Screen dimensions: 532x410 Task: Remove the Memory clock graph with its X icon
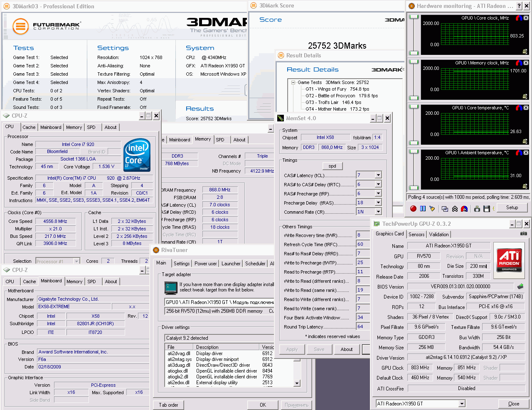(526, 63)
